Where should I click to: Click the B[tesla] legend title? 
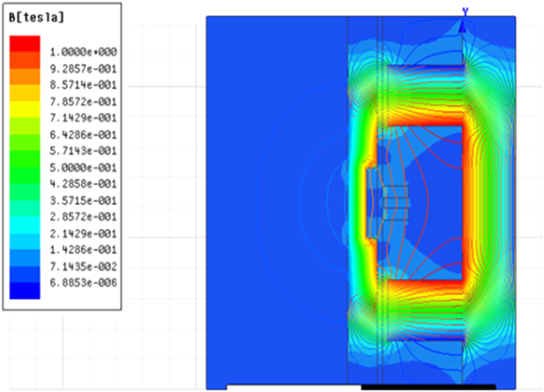[36, 18]
